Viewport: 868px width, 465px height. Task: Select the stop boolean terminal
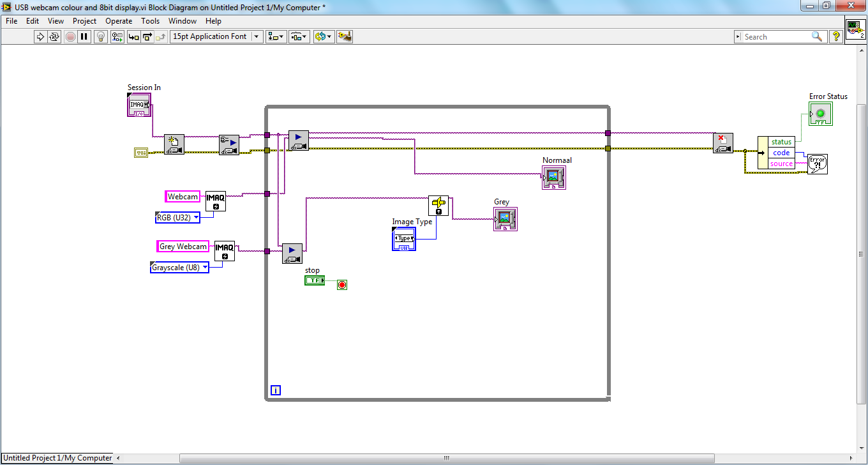(315, 280)
